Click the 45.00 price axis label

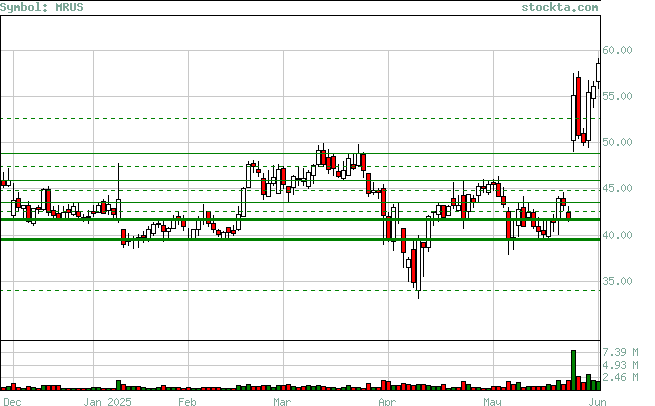pyautogui.click(x=617, y=188)
